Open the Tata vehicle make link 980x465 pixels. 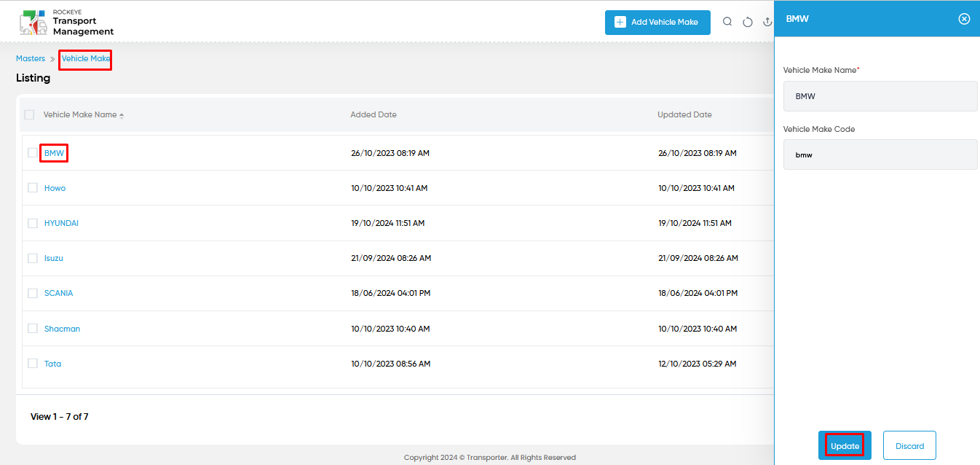click(x=52, y=364)
